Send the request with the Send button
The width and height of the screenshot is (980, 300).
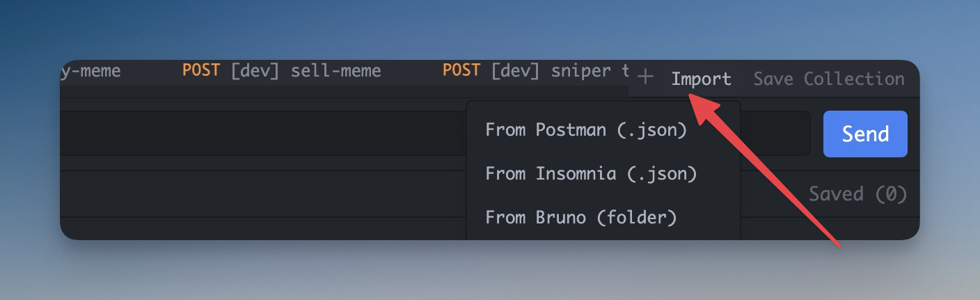tap(865, 134)
